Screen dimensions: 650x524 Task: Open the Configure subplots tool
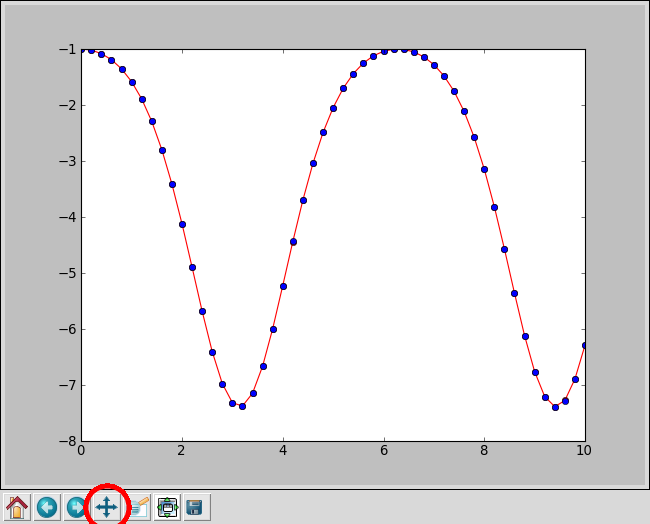(167, 507)
